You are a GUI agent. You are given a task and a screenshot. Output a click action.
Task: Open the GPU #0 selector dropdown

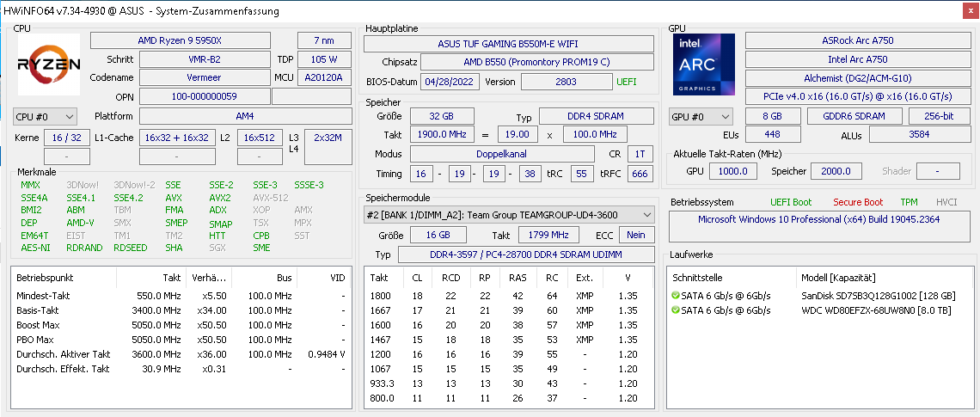click(701, 116)
